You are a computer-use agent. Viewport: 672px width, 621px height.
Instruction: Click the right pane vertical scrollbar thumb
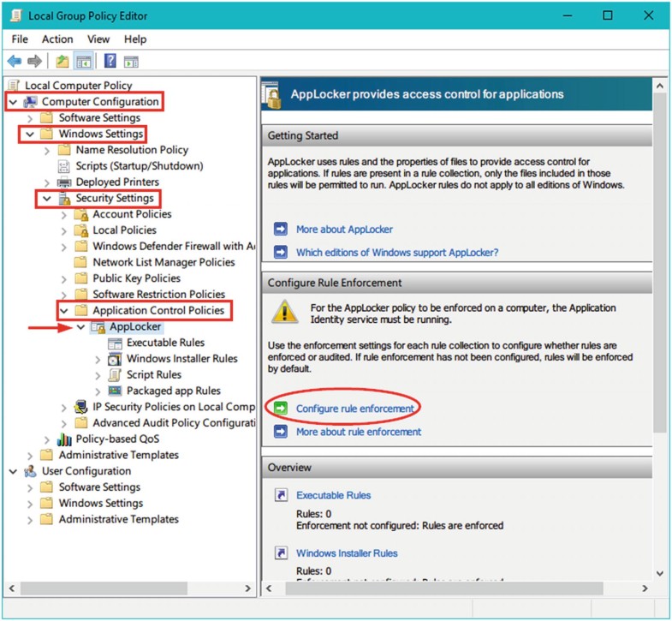pyautogui.click(x=660, y=262)
